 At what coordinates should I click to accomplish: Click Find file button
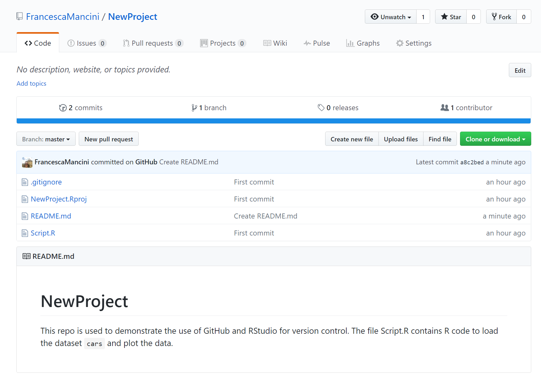pos(440,139)
